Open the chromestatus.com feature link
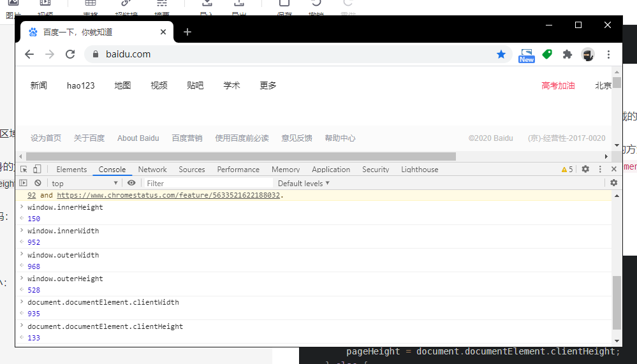This screenshot has width=637, height=364. tap(168, 195)
